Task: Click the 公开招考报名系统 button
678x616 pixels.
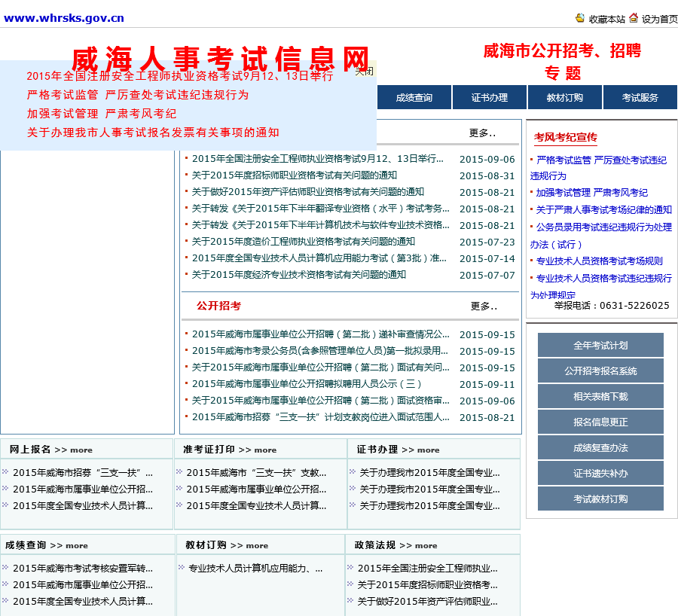Action: coord(600,371)
